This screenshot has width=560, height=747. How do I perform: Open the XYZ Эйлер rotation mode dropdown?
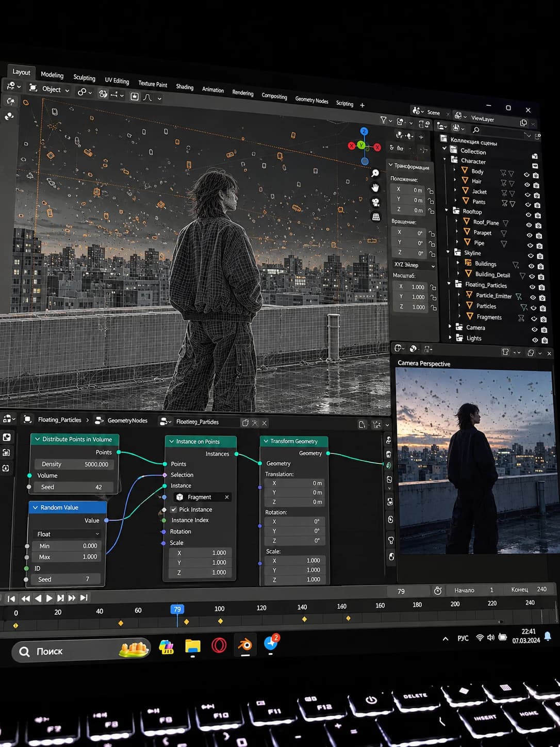414,265
